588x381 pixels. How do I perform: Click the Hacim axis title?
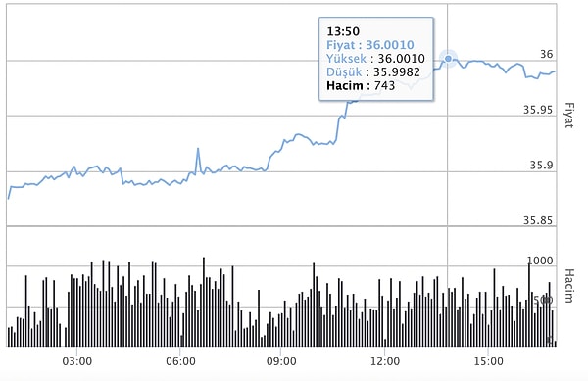pos(568,286)
